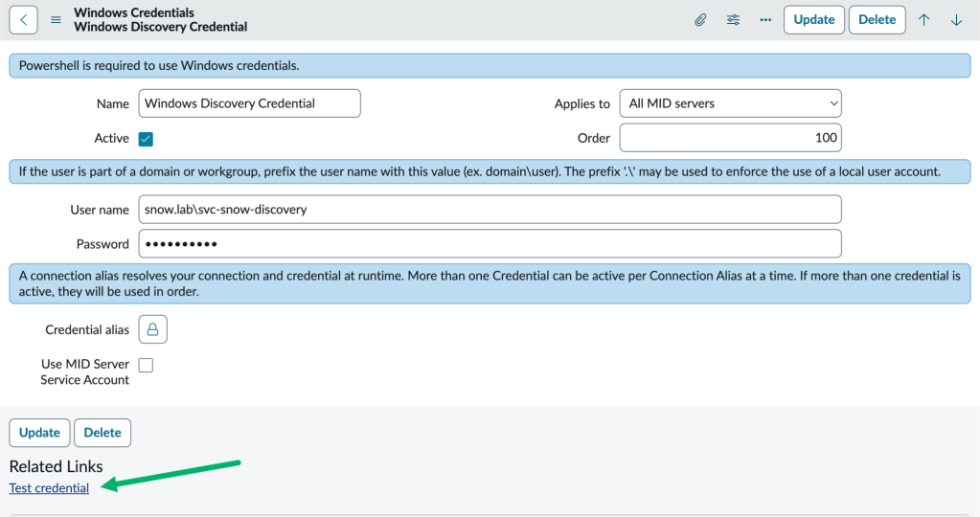The height and width of the screenshot is (517, 980).
Task: Focus the Order input field
Action: [730, 137]
